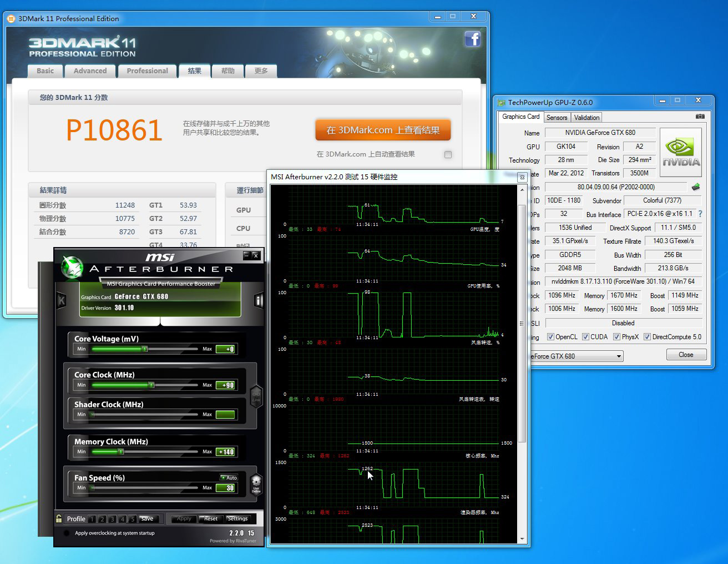Click orange view results on 3DMark.com button
This screenshot has width=728, height=564.
tap(383, 130)
